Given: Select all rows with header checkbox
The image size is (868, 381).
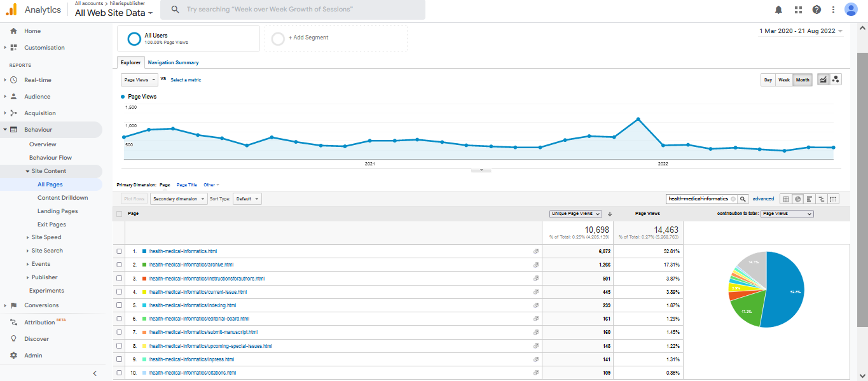Looking at the screenshot, I should click(119, 214).
